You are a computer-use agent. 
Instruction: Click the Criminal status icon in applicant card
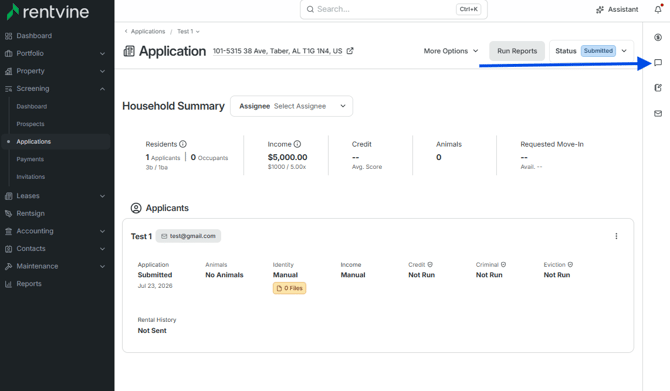tap(503, 265)
